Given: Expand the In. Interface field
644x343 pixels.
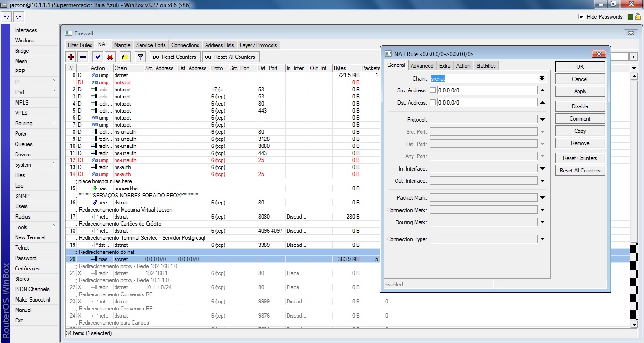Looking at the screenshot, I should (542, 169).
